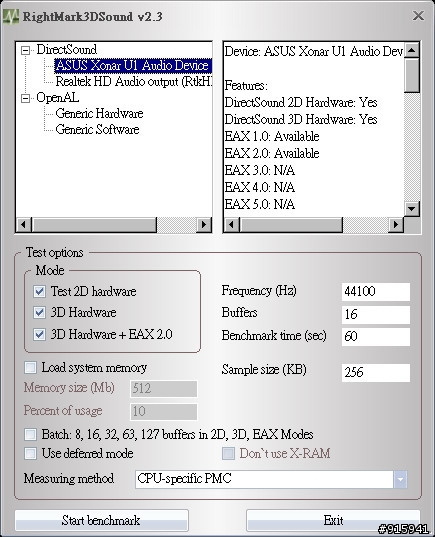Click the info panel horizontal scrollbar thumb
Viewport: 435px width, 537px height.
[291, 225]
